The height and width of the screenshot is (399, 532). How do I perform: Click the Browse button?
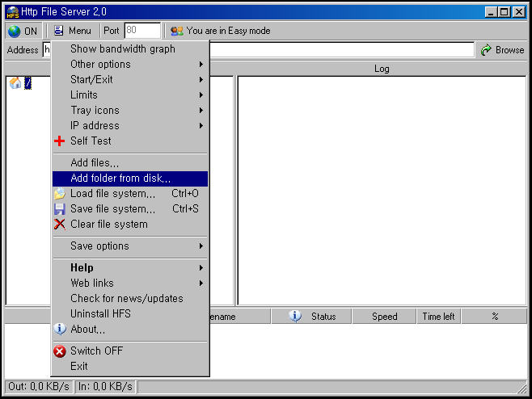(x=502, y=50)
